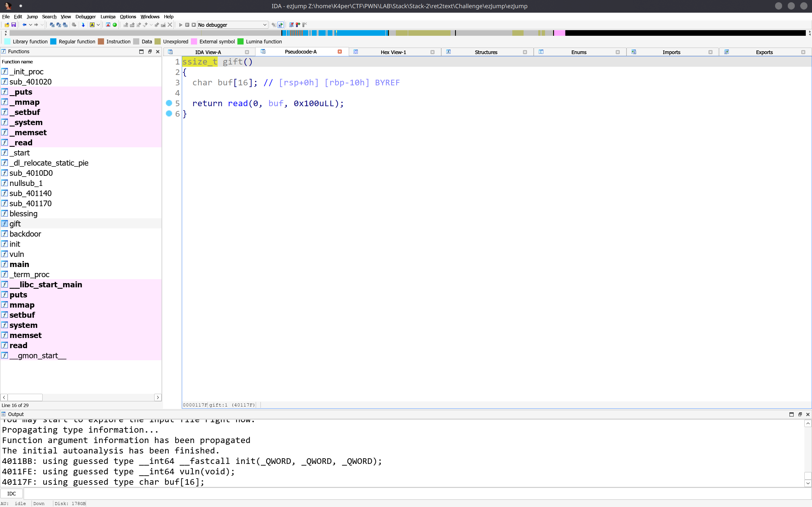The image size is (812, 507).
Task: Click the blue jump-down arrow icon
Action: [x=83, y=25]
